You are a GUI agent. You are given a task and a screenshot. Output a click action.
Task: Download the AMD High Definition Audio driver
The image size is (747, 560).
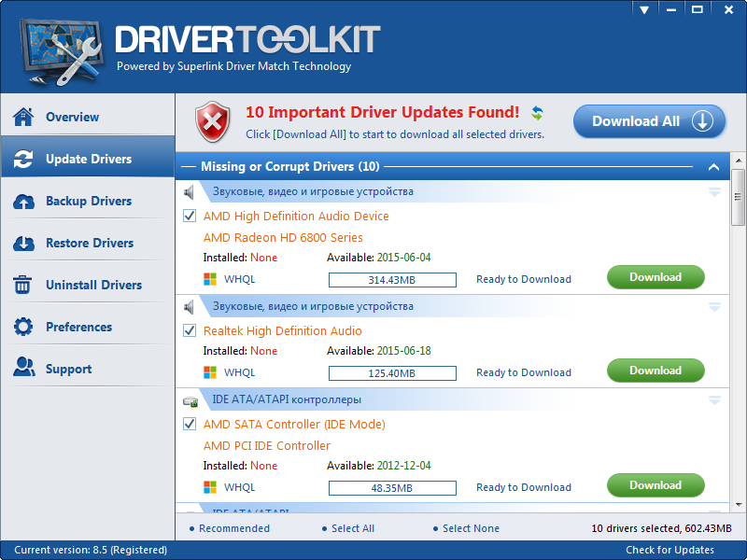pos(655,277)
